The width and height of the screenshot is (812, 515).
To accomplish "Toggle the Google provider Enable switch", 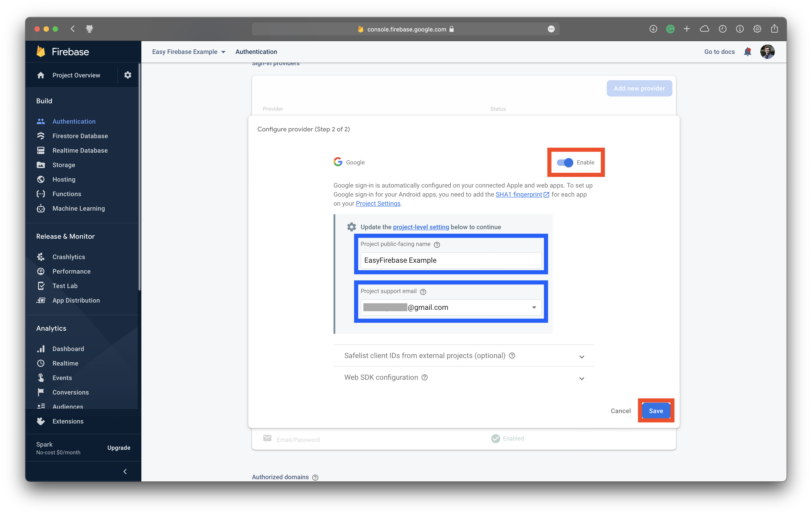I will pyautogui.click(x=565, y=162).
